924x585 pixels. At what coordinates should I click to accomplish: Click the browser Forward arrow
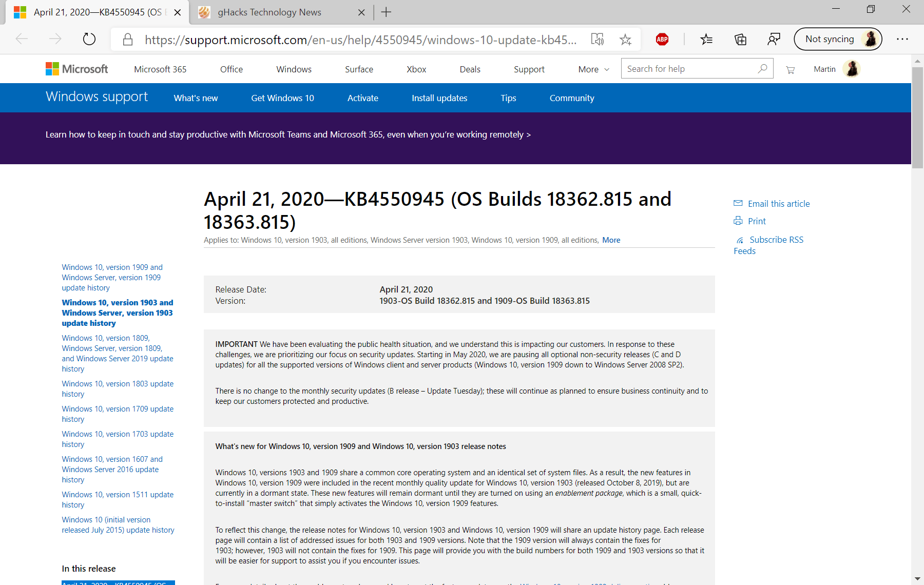[55, 39]
